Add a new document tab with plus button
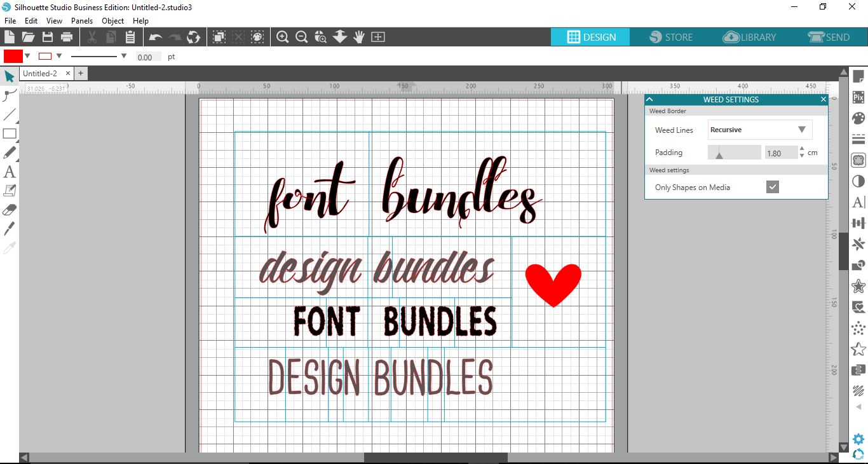The image size is (868, 464). (x=81, y=74)
